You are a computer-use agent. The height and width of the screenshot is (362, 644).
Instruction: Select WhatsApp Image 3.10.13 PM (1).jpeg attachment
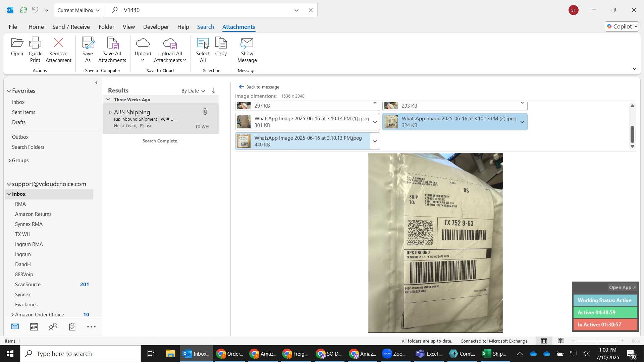pyautogui.click(x=303, y=122)
